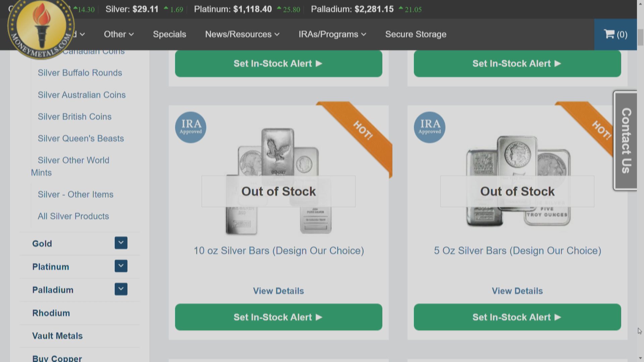Expand the Palladium category arrow

(x=121, y=289)
